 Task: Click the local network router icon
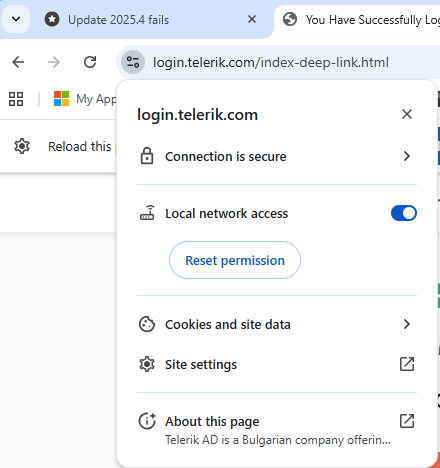[147, 213]
